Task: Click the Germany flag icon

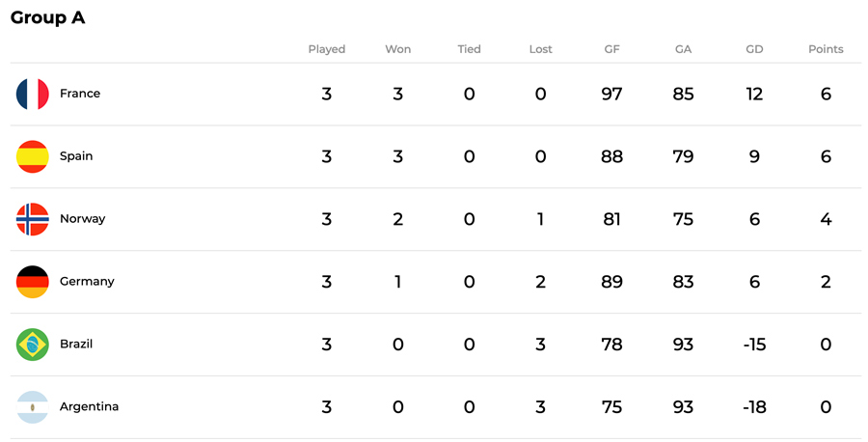Action: 33,282
